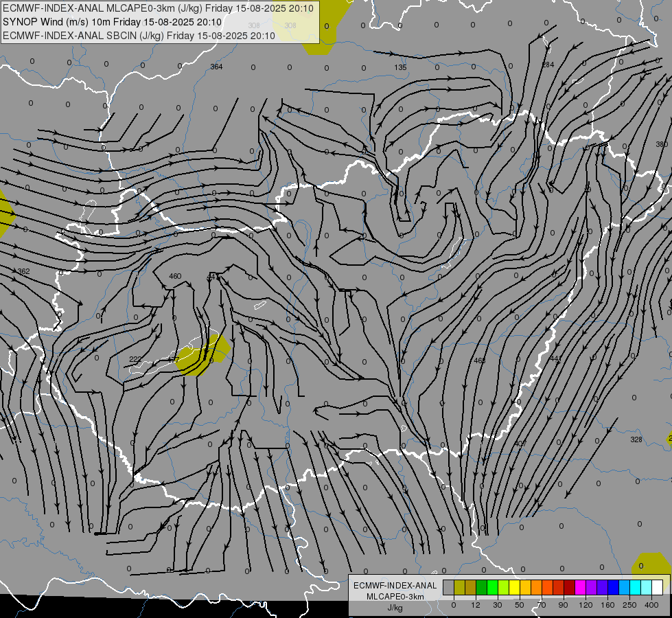Pick the pure yellow legend swatch
The width and height of the screenshot is (672, 618).
(x=514, y=588)
